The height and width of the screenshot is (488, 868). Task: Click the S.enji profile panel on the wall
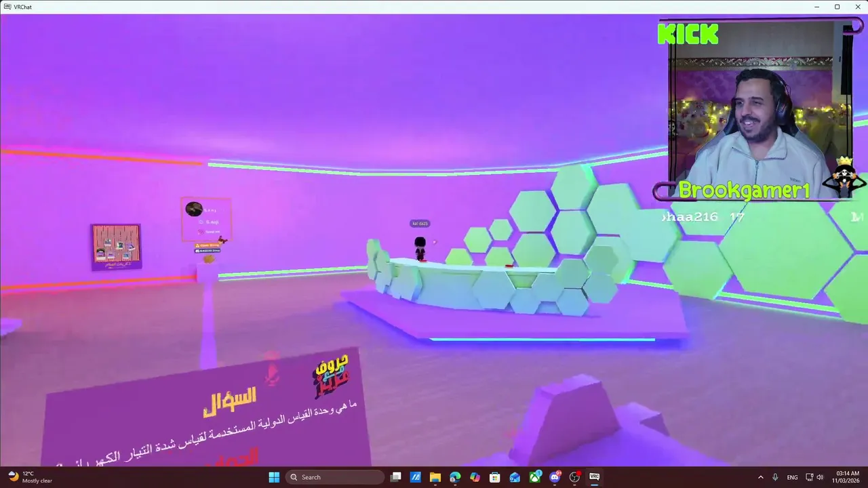[x=206, y=218]
